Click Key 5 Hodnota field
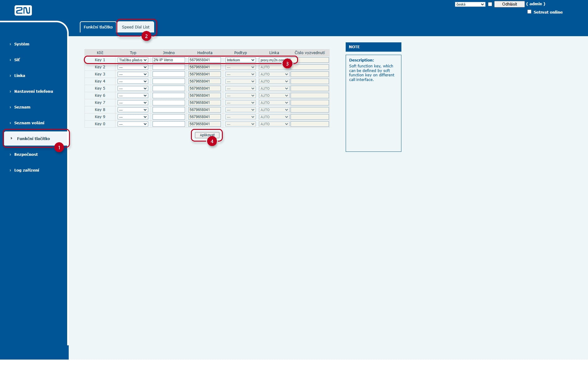The width and height of the screenshot is (588, 371). pyautogui.click(x=205, y=88)
